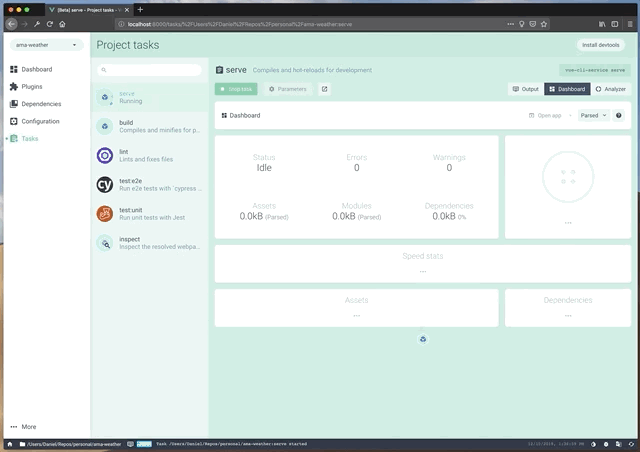Click the translate icon in status bar
Image resolution: width=640 pixels, height=452 pixels.
coord(618,444)
